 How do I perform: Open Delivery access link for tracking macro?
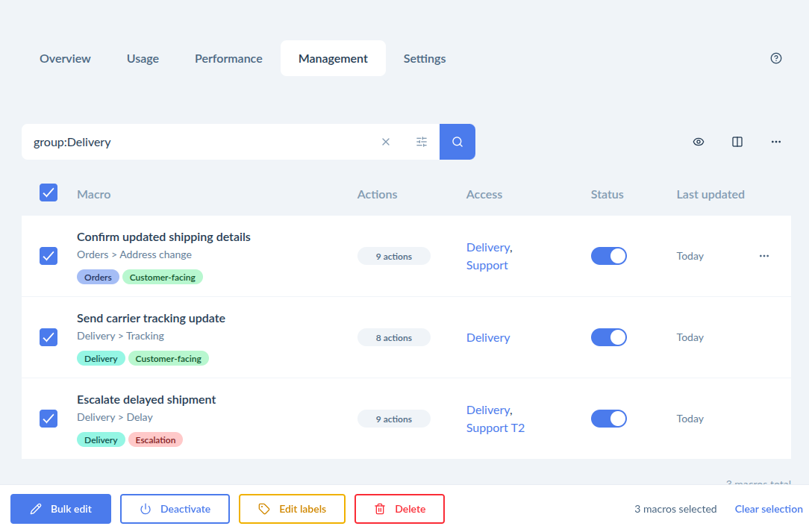tap(488, 337)
